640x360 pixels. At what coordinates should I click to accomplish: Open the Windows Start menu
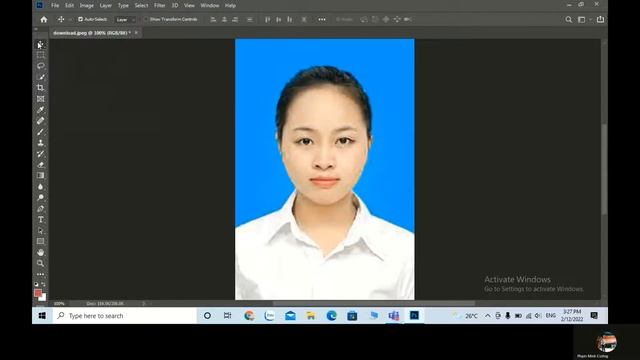point(42,316)
